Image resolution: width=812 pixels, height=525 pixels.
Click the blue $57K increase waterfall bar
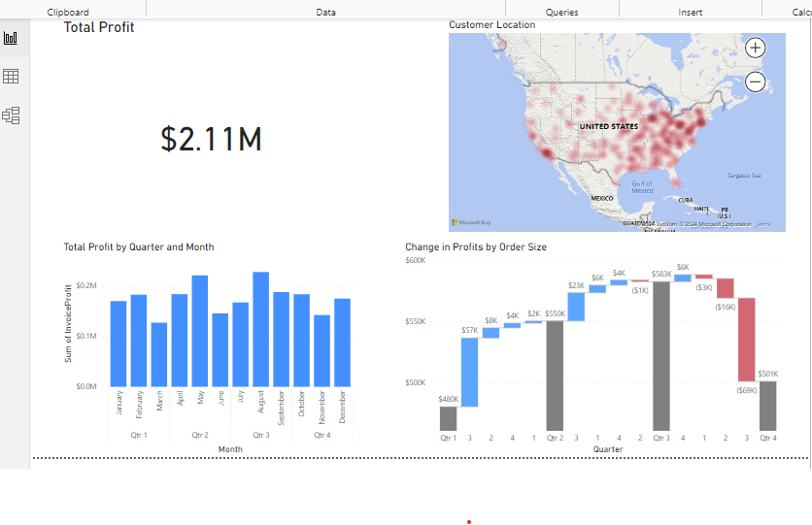[470, 372]
